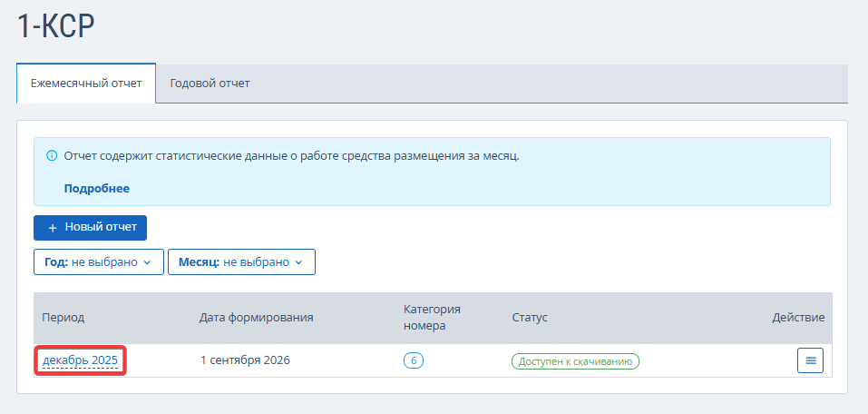The width and height of the screenshot is (868, 414).
Task: Select the Ежемесячный отчет tab
Action: (x=86, y=84)
